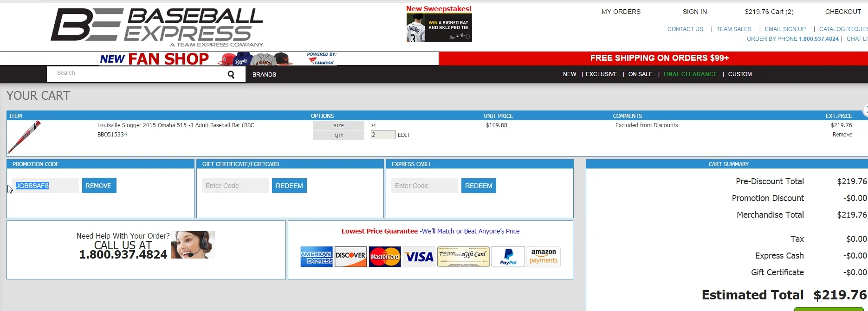Click the quantity input field
Viewport: 868px width, 311px height.
click(x=383, y=135)
